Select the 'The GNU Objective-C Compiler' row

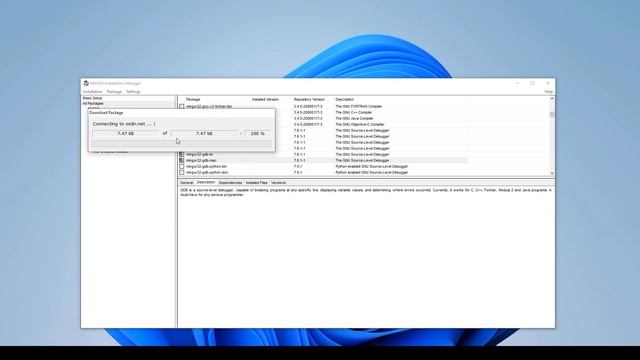click(x=360, y=124)
